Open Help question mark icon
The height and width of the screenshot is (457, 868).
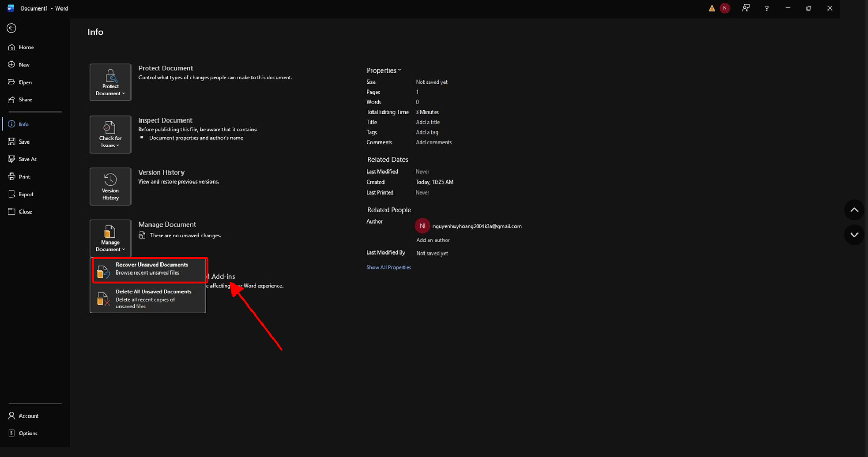pyautogui.click(x=767, y=8)
